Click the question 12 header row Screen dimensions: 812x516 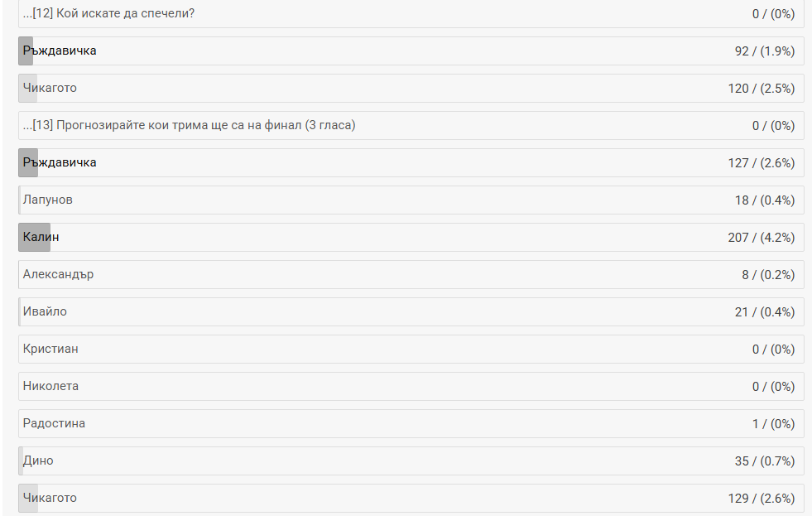pyautogui.click(x=411, y=14)
